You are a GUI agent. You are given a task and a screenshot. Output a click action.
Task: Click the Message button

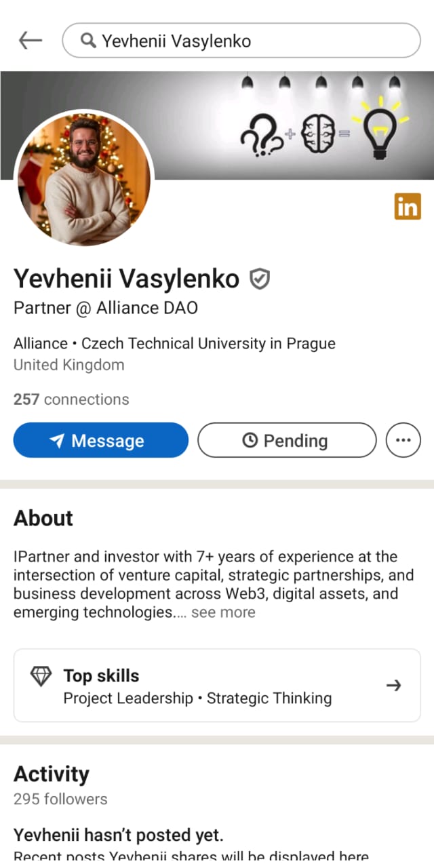coord(100,440)
